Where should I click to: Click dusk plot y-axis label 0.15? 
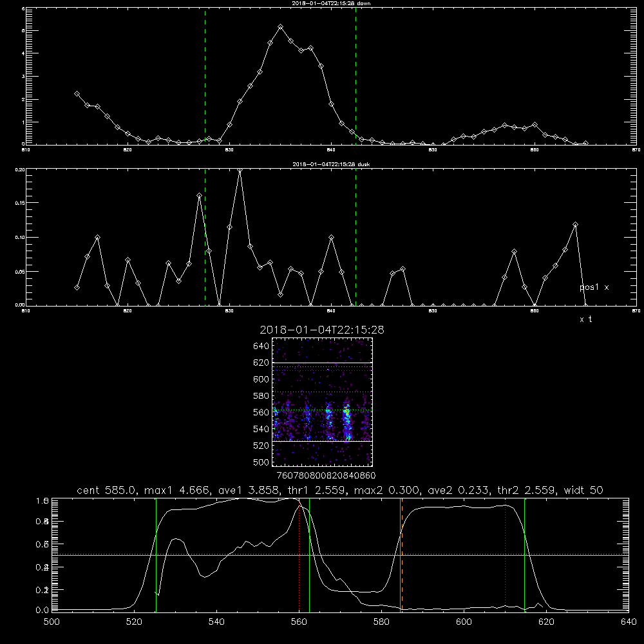tap(20, 203)
